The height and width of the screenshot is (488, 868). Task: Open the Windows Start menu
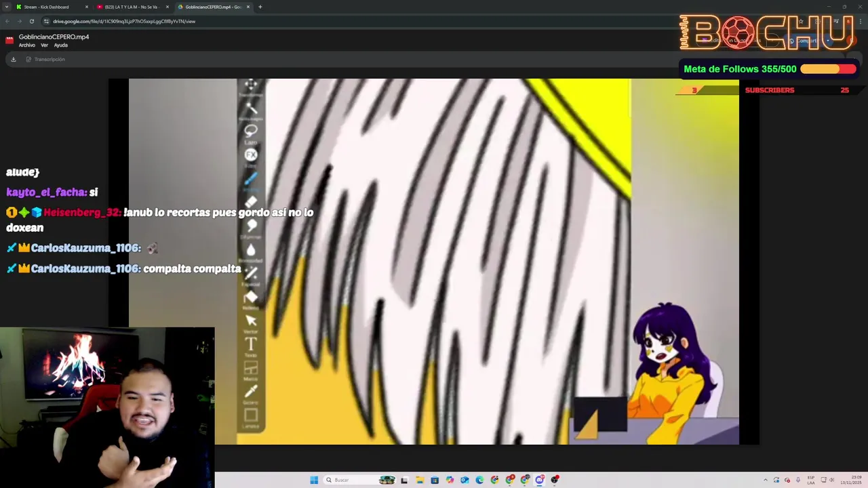(x=314, y=480)
